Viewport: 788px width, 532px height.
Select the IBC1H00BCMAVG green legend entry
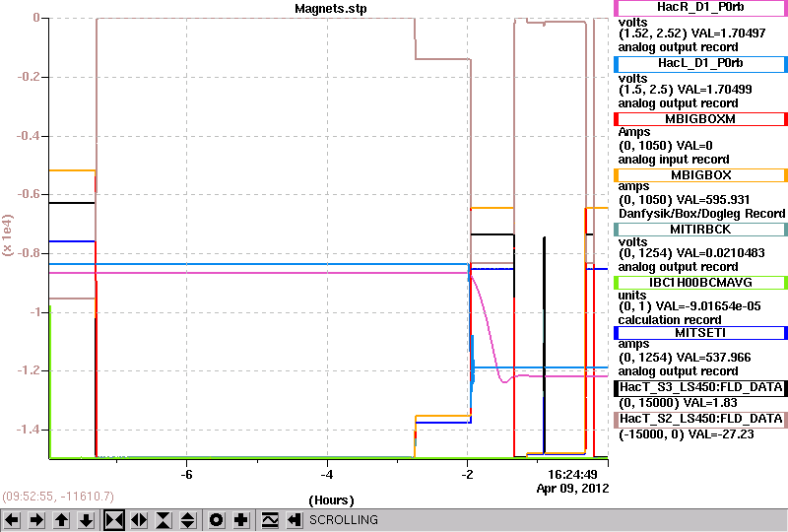pyautogui.click(x=700, y=283)
